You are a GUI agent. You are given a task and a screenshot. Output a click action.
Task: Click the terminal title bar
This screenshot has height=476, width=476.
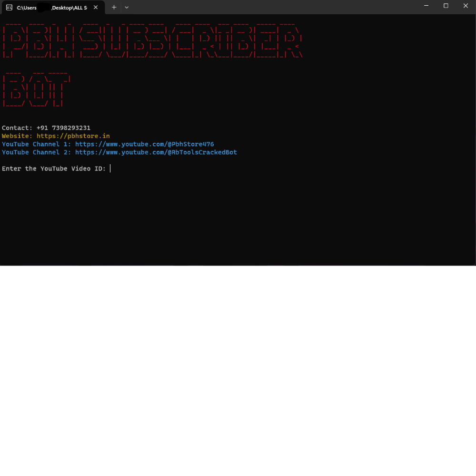click(x=262, y=7)
